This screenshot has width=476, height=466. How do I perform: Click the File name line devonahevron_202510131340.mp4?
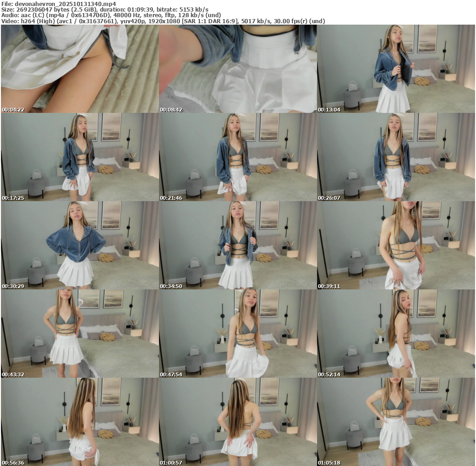(x=59, y=4)
